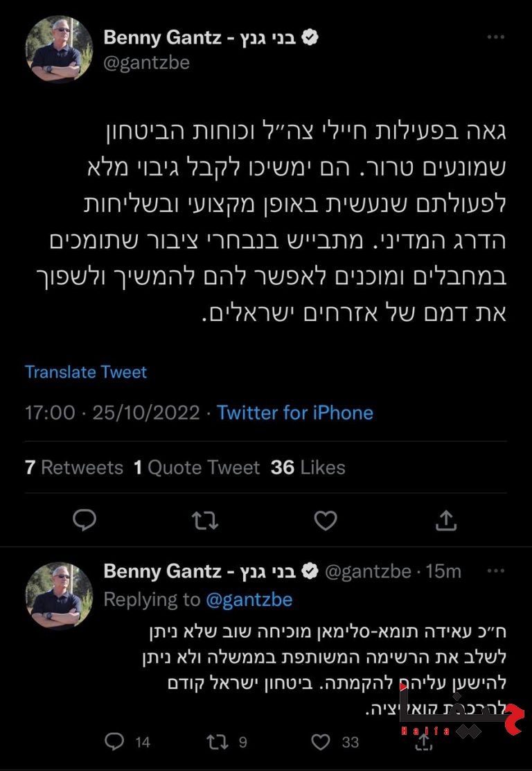Share the main tweet
Image resolution: width=532 pixels, height=771 pixels.
point(447,520)
